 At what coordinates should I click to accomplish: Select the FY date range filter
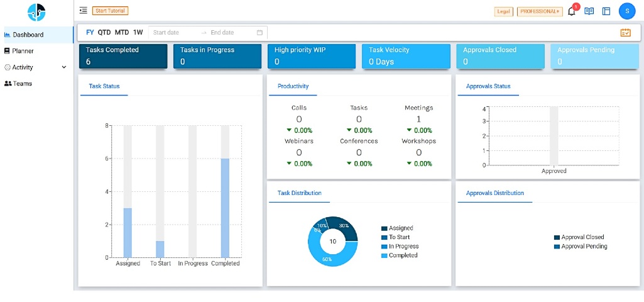(x=90, y=33)
